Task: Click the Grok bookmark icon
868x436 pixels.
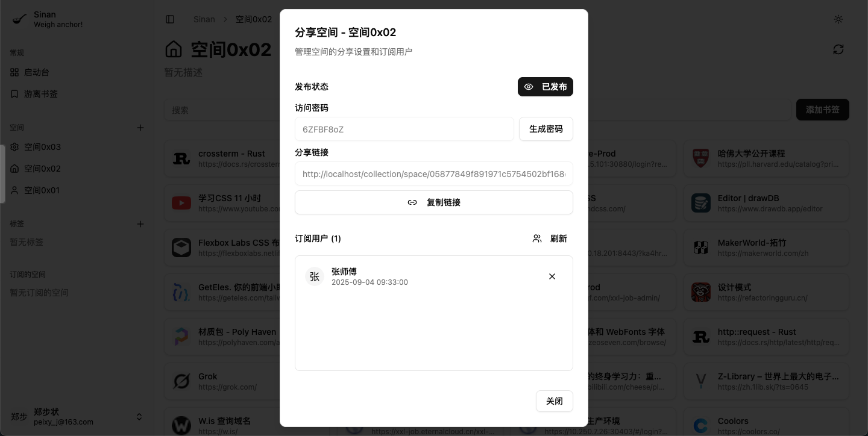Action: tap(181, 381)
